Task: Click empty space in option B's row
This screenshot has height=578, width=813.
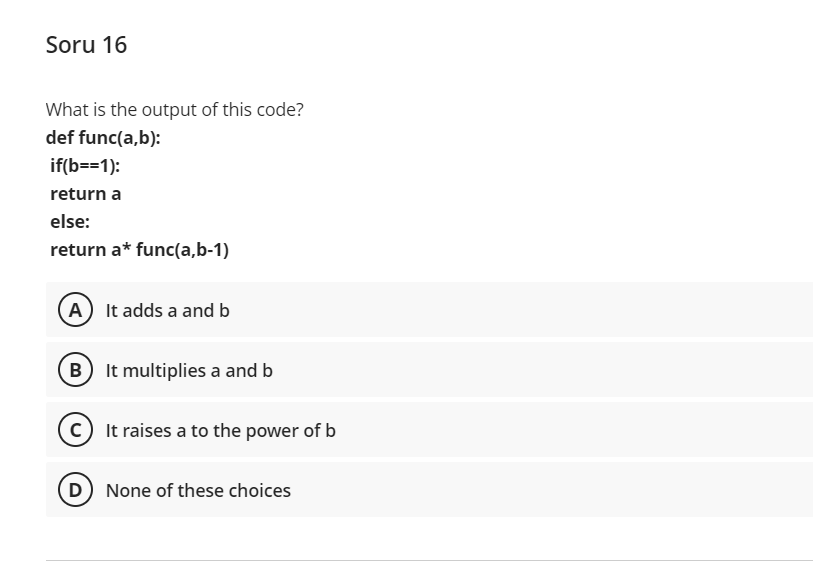Action: point(518,370)
